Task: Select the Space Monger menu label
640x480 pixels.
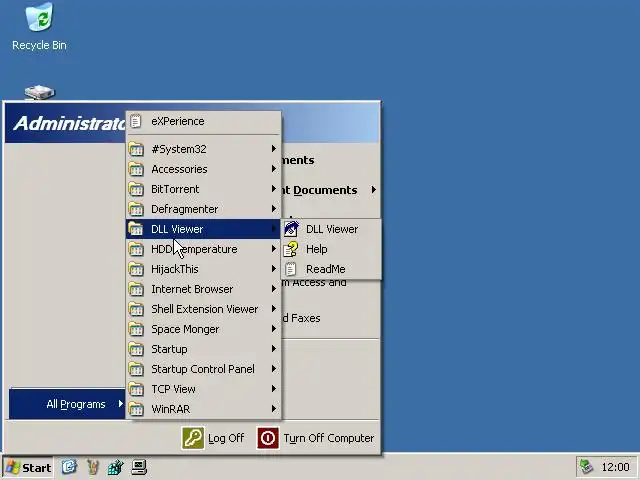Action: pos(185,329)
